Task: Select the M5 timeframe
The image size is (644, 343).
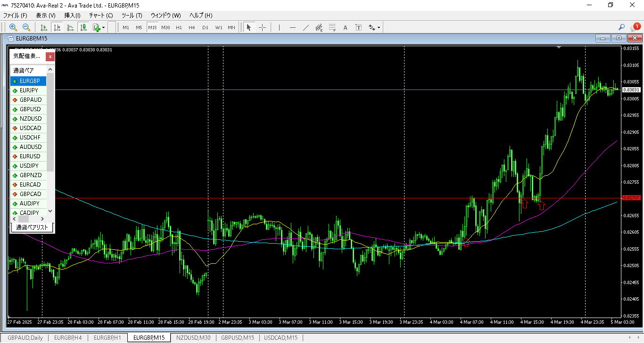Action: tap(139, 27)
